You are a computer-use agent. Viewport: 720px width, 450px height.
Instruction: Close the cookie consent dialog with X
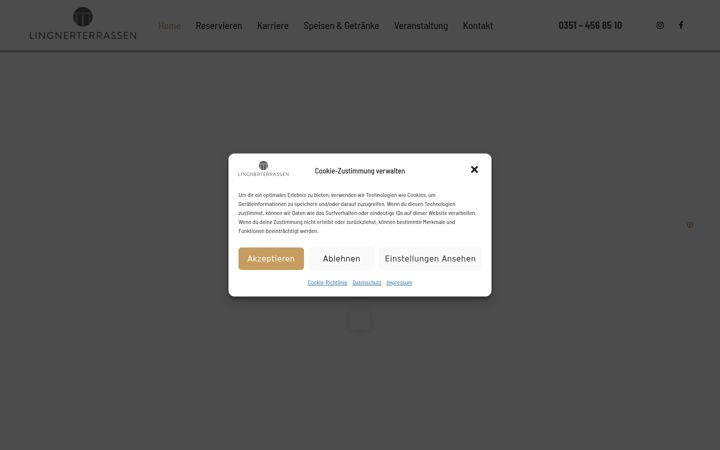[x=474, y=169]
